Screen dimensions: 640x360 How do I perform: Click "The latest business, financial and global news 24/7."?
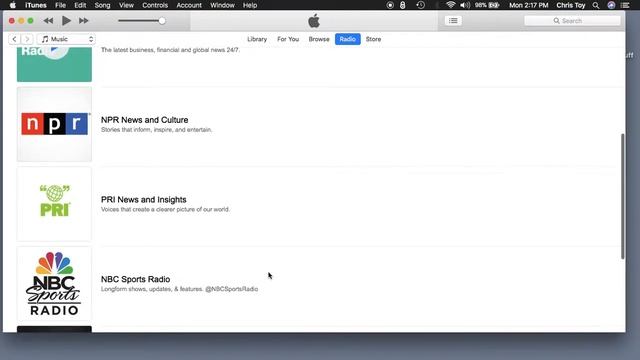tap(170, 50)
